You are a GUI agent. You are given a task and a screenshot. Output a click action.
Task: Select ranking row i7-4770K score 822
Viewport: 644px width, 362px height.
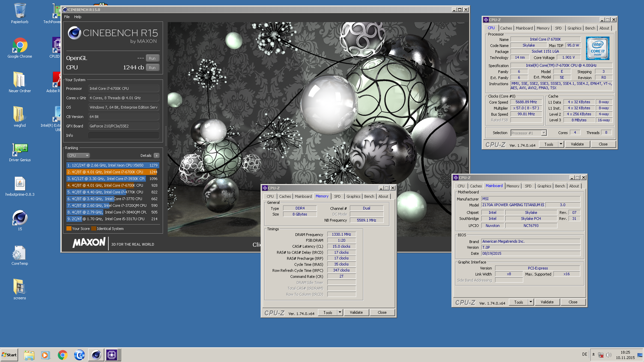tap(112, 192)
